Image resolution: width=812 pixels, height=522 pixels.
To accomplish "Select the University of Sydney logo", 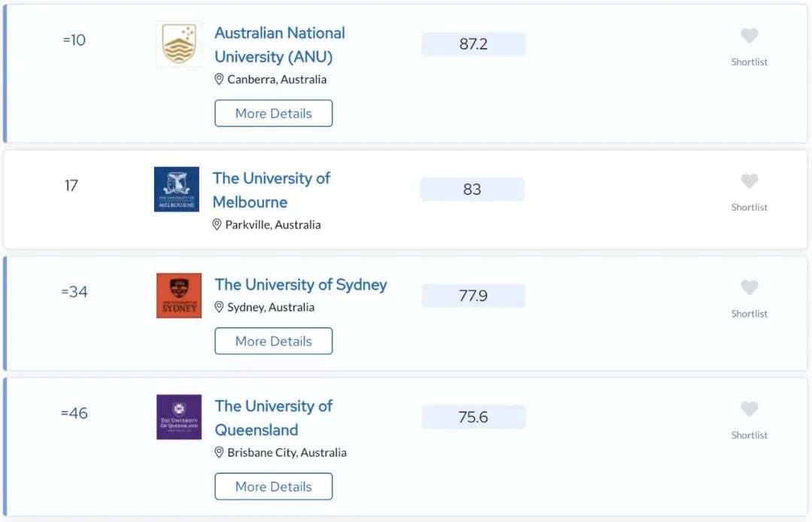I will tap(179, 295).
